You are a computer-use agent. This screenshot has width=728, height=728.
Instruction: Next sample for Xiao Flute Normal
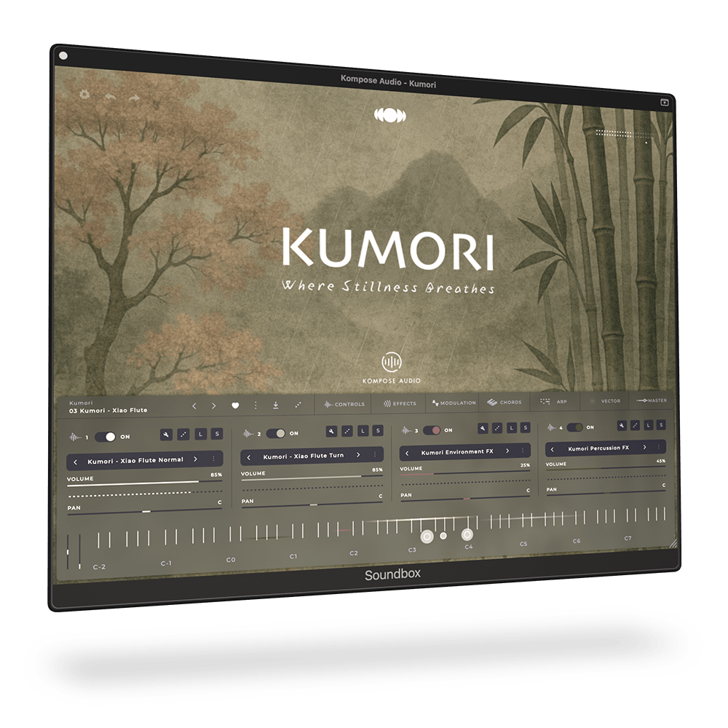tap(195, 459)
